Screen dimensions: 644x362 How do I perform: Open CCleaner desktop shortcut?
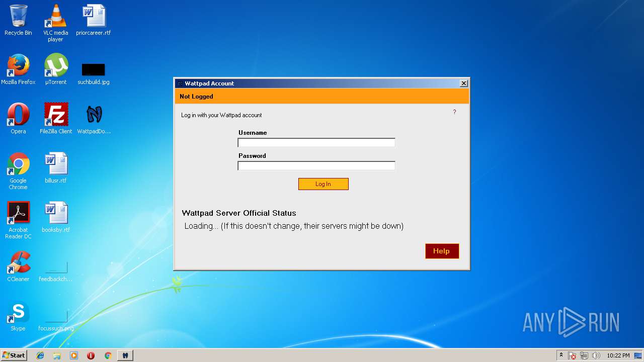pos(18,266)
